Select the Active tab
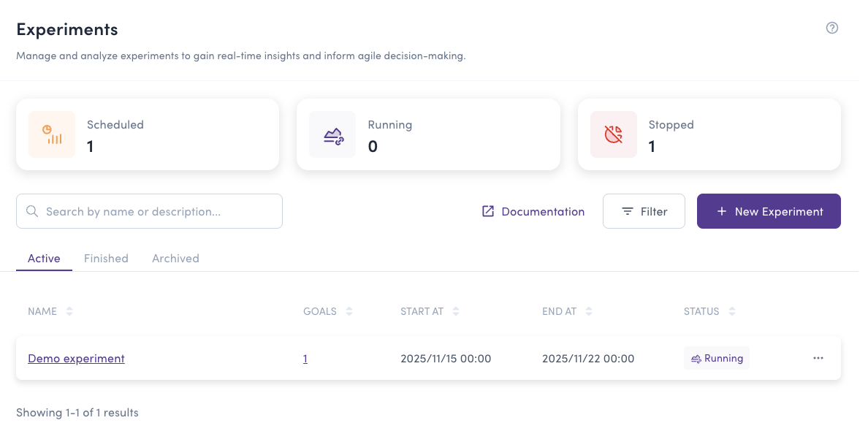 pos(44,259)
